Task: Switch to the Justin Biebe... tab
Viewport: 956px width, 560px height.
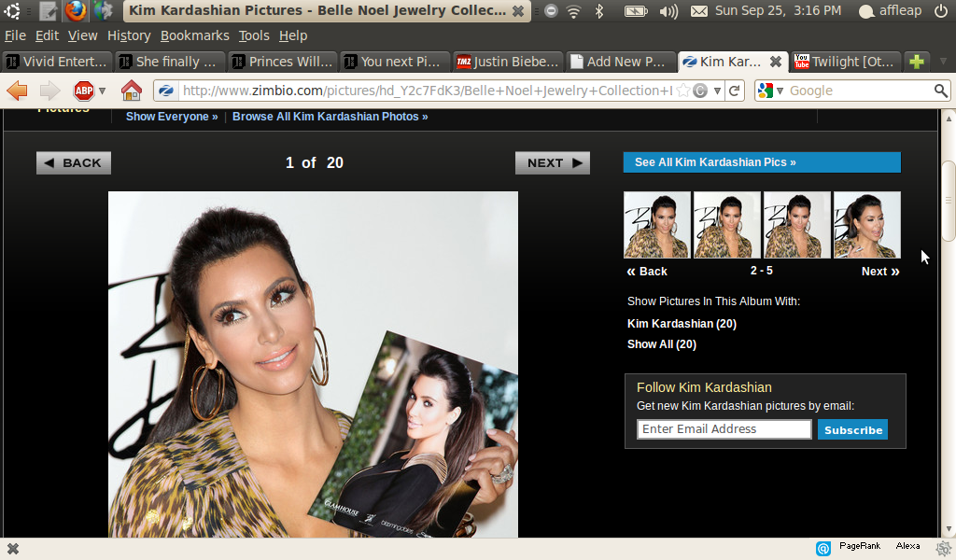Action: 507,62
